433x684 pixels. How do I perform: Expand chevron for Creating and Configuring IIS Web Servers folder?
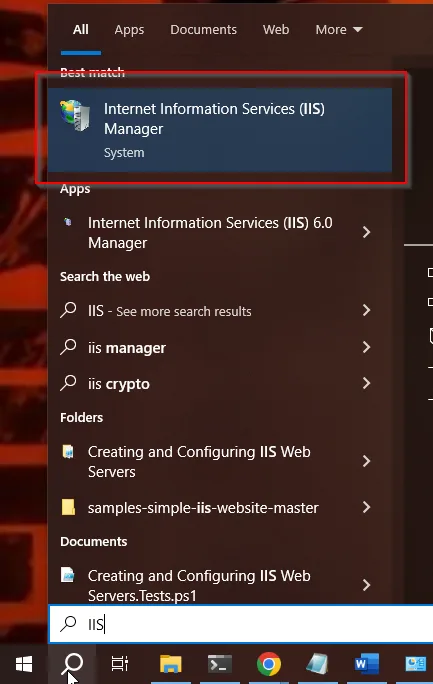(x=366, y=461)
